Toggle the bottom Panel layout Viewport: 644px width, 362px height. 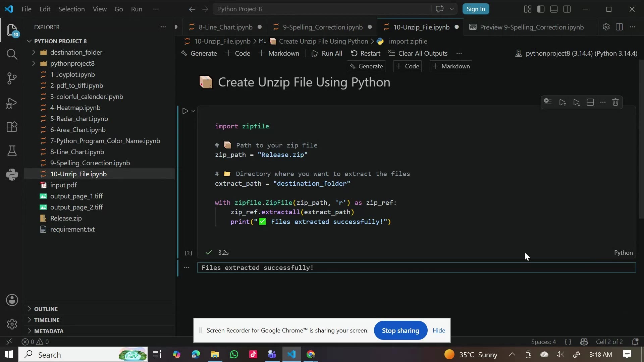pyautogui.click(x=554, y=9)
